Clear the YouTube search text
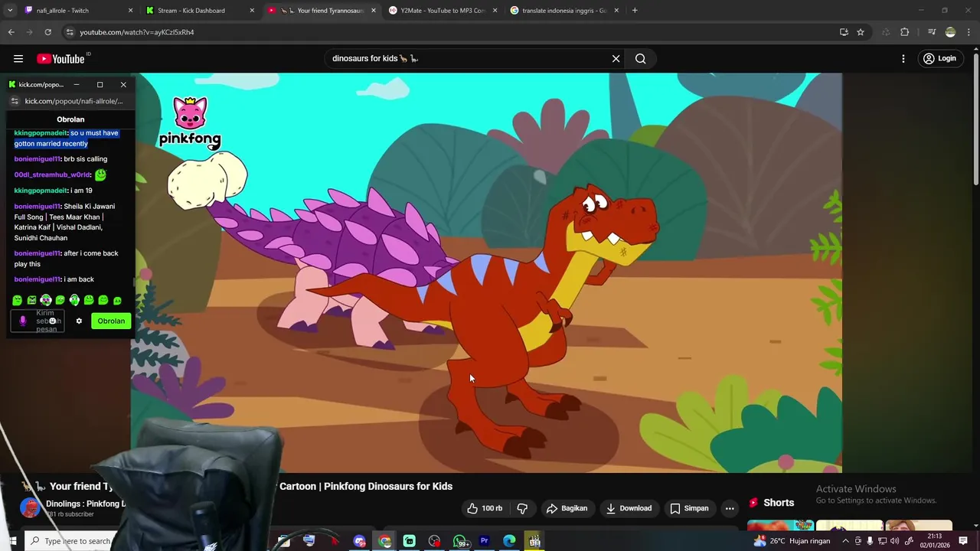 [616, 59]
